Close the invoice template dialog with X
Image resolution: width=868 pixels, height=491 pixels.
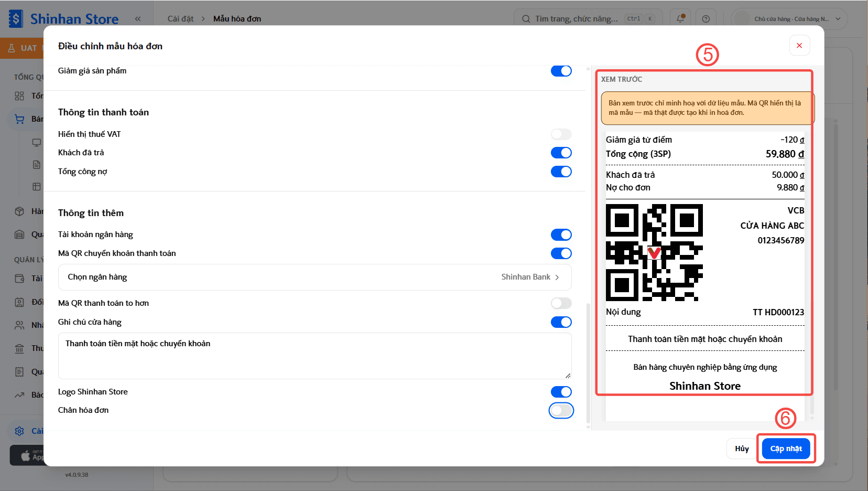(799, 46)
